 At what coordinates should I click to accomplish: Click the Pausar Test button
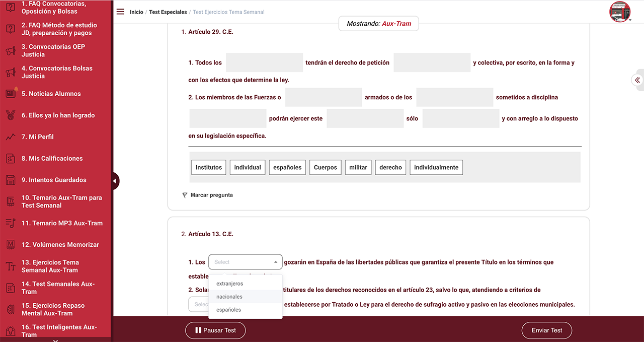[x=215, y=330]
